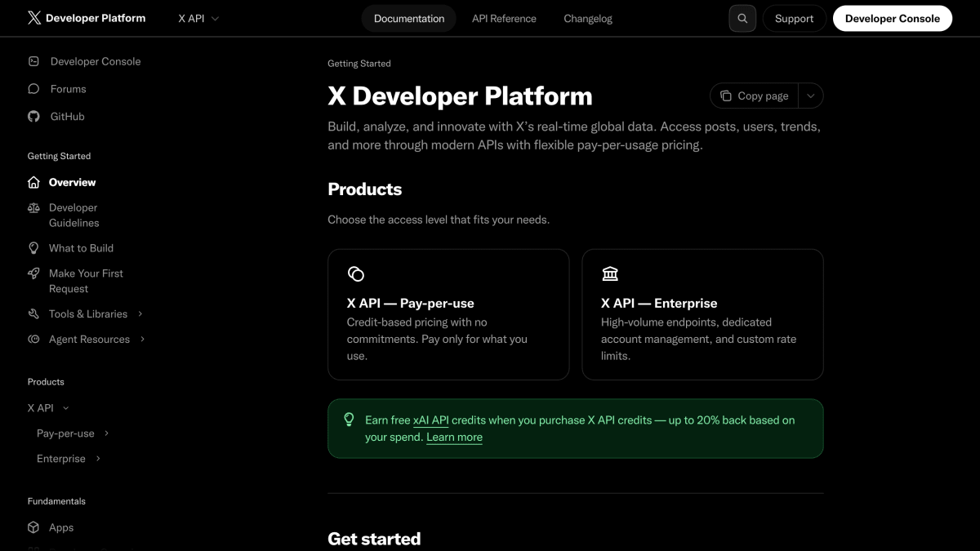Screen dimensions: 980x551
Task: Click the Tools & Libraries wrench icon
Action: (x=33, y=314)
